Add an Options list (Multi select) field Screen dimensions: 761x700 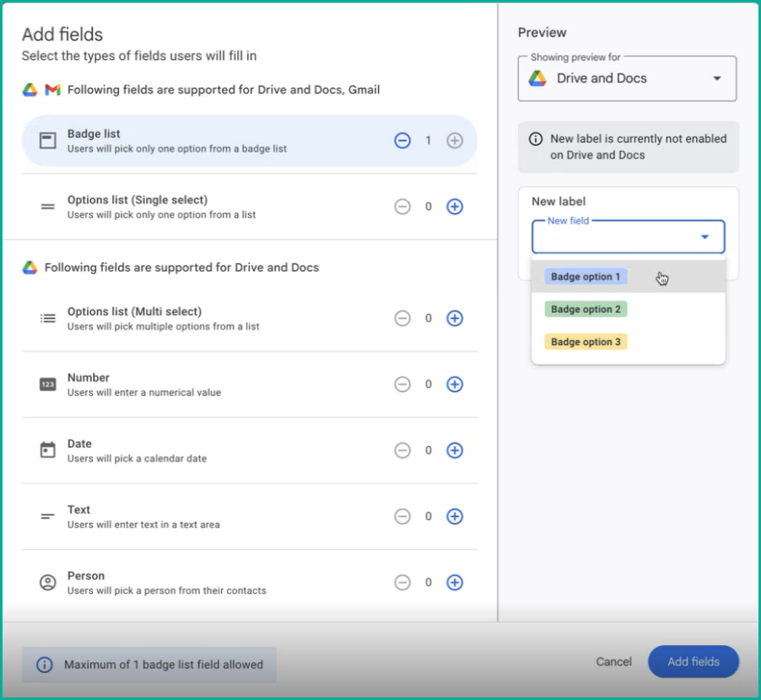tap(454, 318)
